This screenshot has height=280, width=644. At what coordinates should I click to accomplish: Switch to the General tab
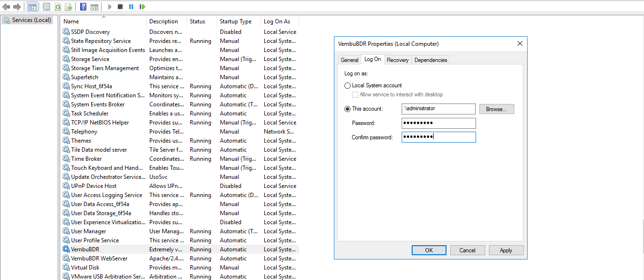click(350, 60)
